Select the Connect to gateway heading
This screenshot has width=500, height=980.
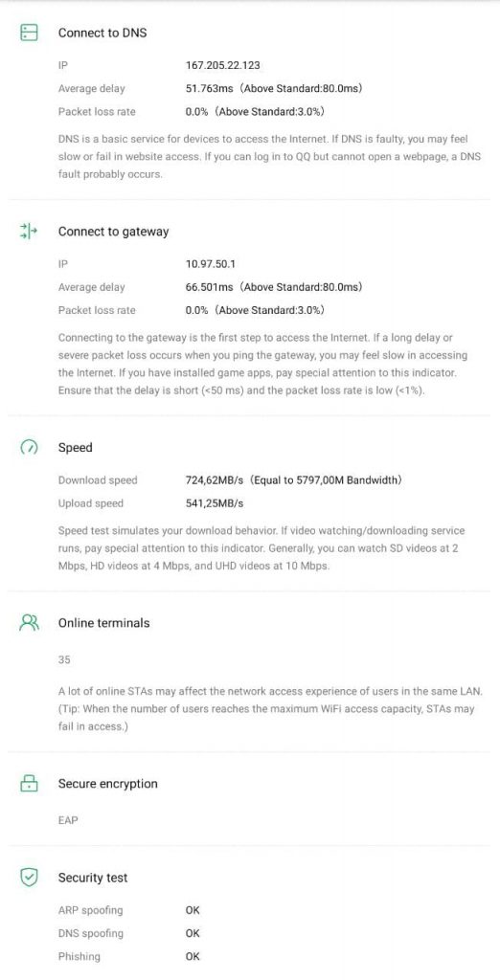(x=113, y=232)
